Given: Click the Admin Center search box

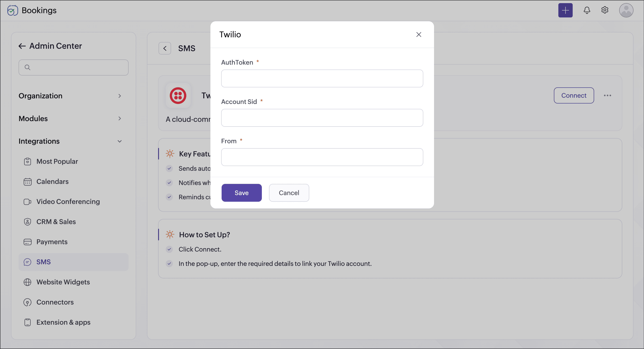Looking at the screenshot, I should click(x=74, y=68).
